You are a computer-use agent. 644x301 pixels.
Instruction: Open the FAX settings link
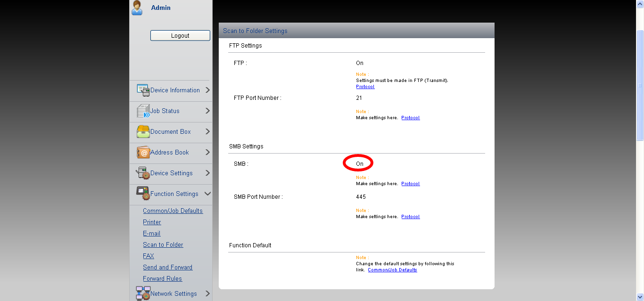[149, 256]
